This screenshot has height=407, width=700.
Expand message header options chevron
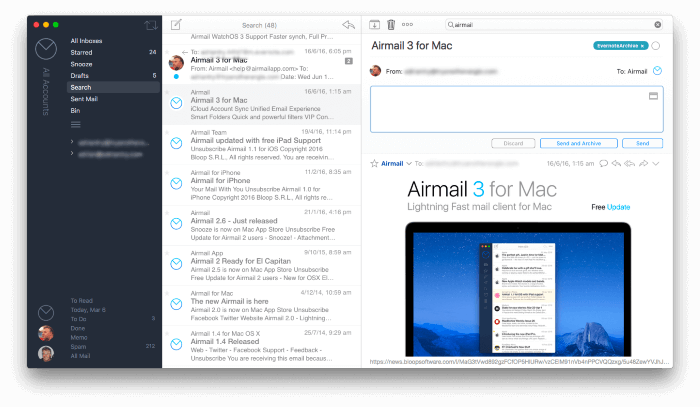click(x=656, y=164)
